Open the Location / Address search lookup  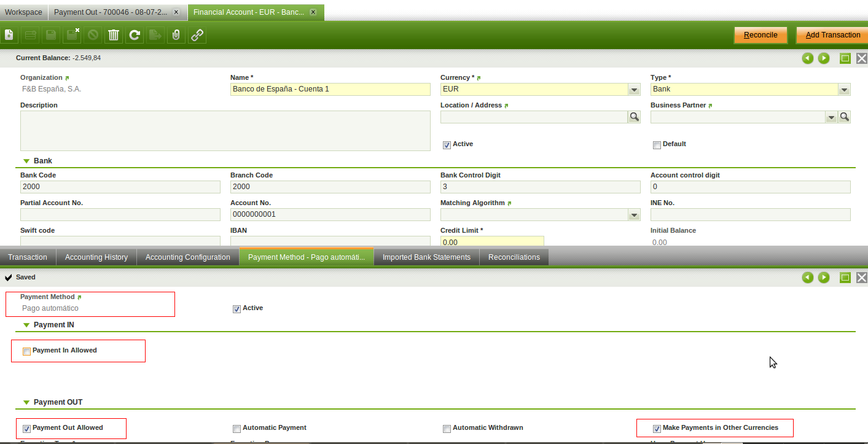click(634, 117)
